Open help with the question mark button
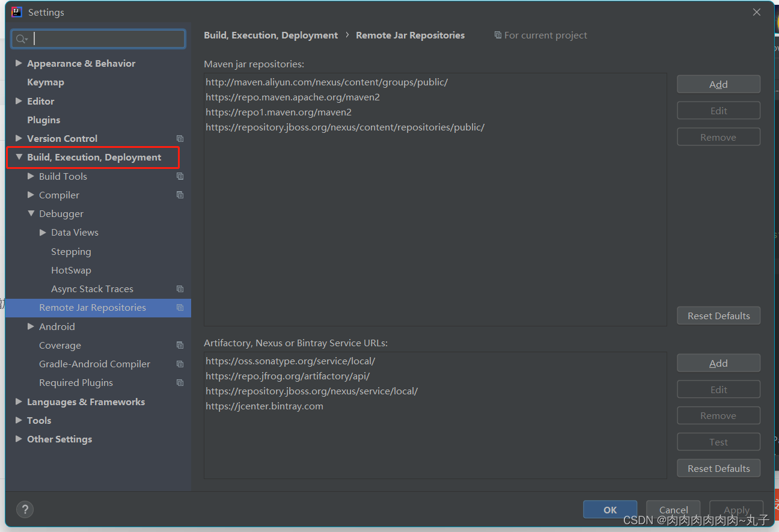Screen dimensions: 779x532 (x=25, y=510)
